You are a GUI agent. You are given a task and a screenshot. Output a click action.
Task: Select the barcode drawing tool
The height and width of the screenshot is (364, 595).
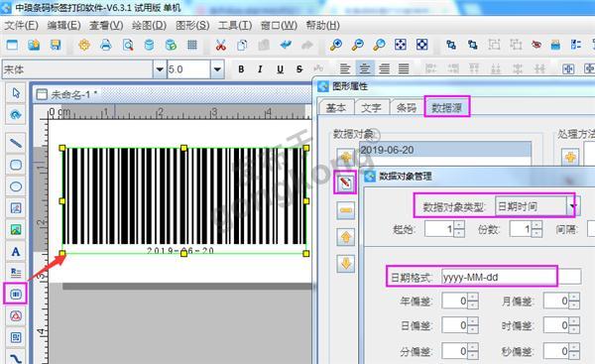tap(16, 294)
